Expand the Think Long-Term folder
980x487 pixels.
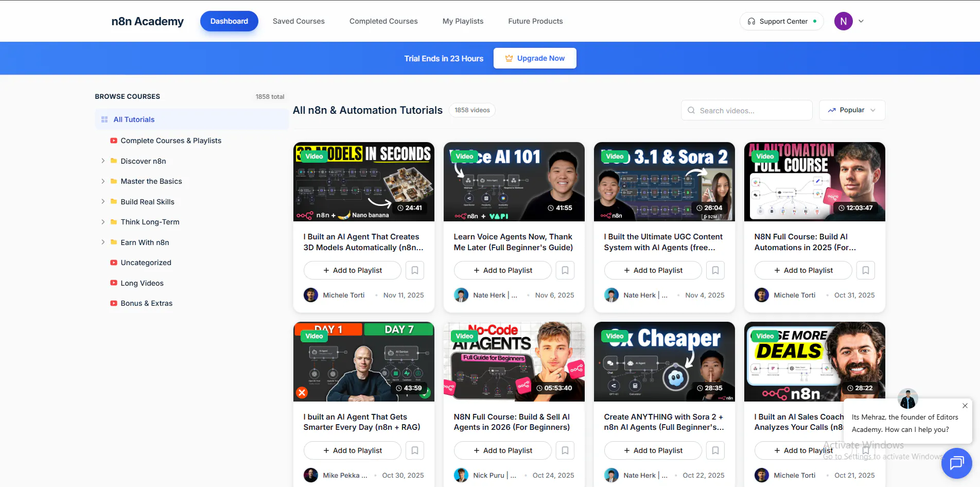(x=103, y=222)
